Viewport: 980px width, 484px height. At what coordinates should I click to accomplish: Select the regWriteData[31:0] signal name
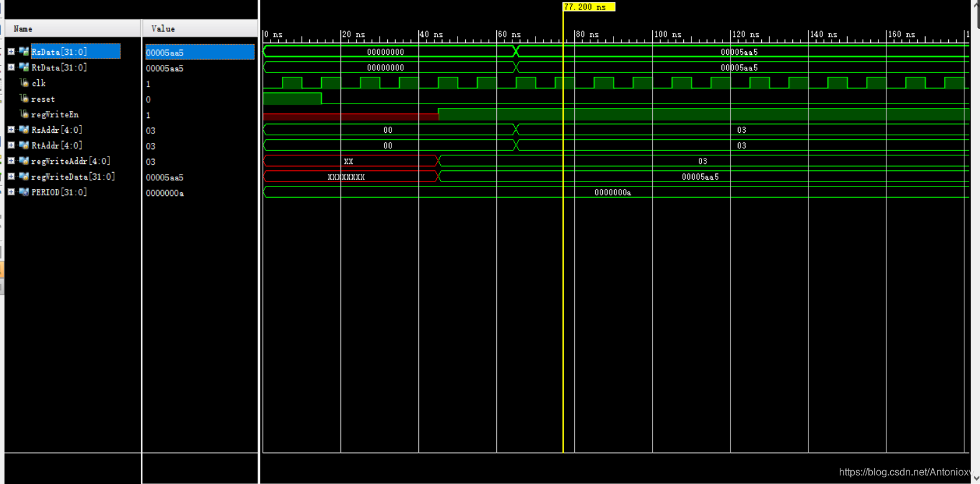tap(73, 177)
